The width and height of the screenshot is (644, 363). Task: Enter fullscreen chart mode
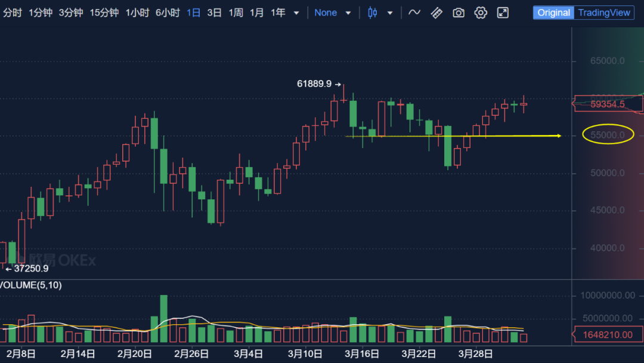pos(503,13)
